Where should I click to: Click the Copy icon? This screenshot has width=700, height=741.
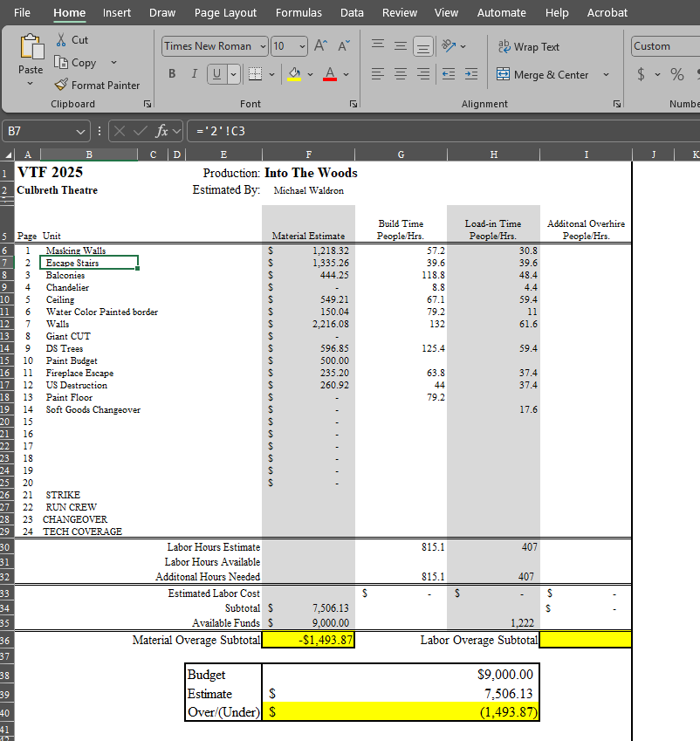61,62
